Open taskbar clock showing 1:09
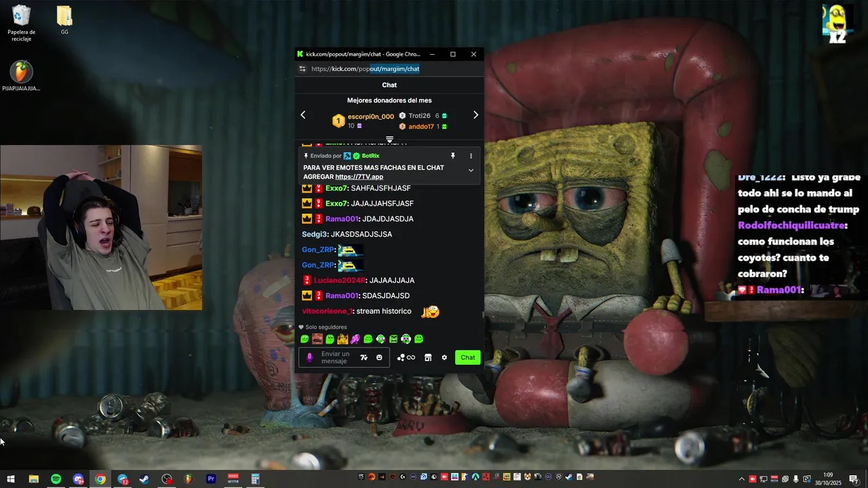The height and width of the screenshot is (488, 868). 828,479
